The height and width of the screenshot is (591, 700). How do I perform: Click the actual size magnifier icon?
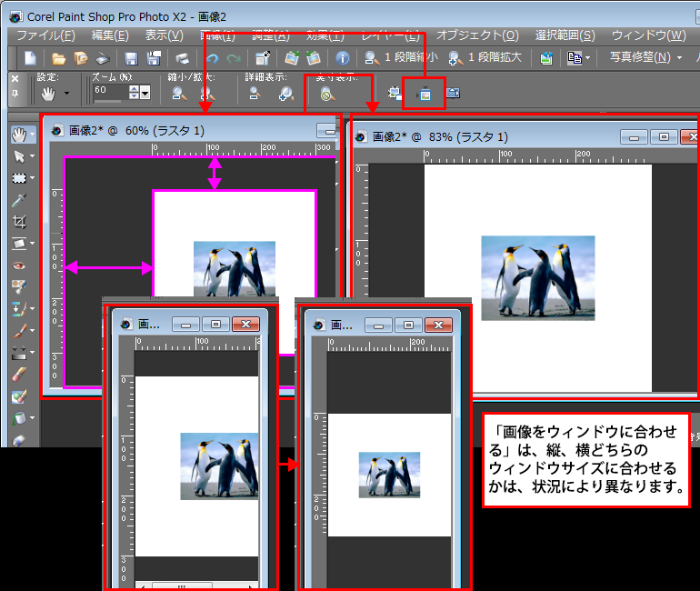tap(327, 95)
